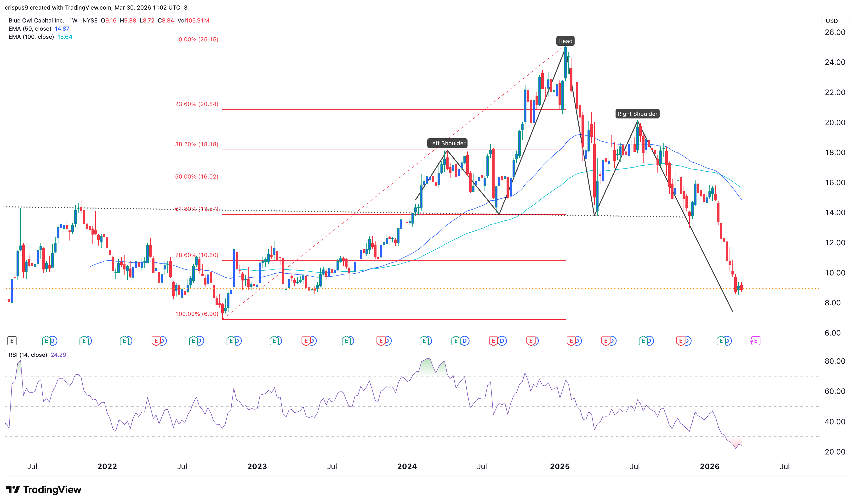Click the 2025 label on time axis
The width and height of the screenshot is (856, 504).
[560, 466]
